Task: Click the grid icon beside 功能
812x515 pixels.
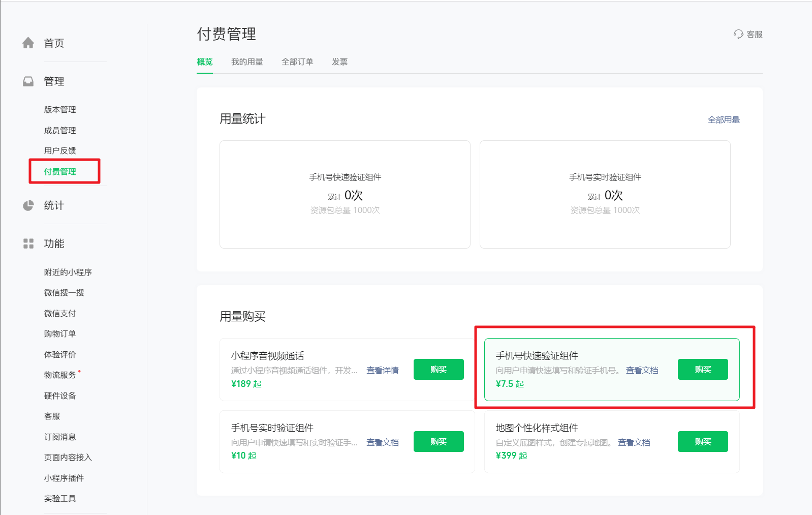Action: coord(28,244)
